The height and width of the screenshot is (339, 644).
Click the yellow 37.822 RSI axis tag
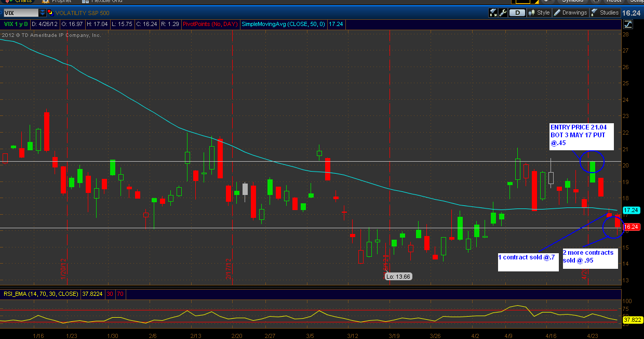pyautogui.click(x=632, y=320)
